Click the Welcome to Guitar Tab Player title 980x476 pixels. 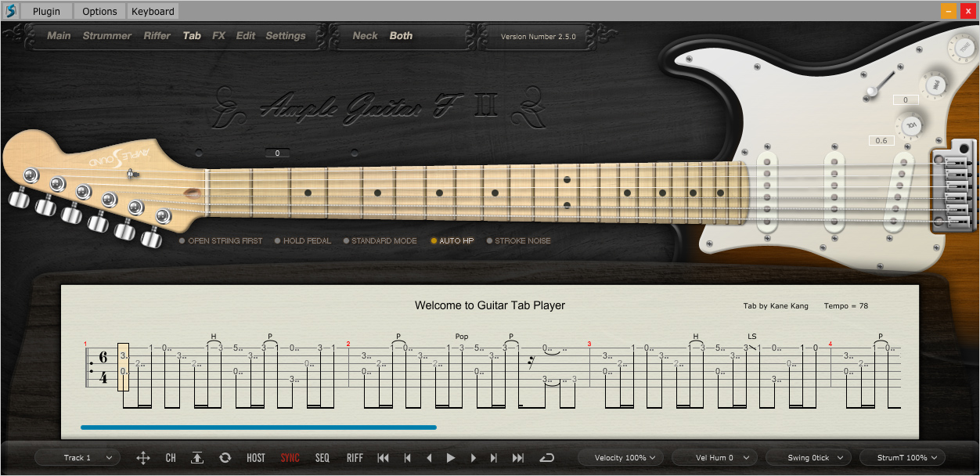click(490, 305)
